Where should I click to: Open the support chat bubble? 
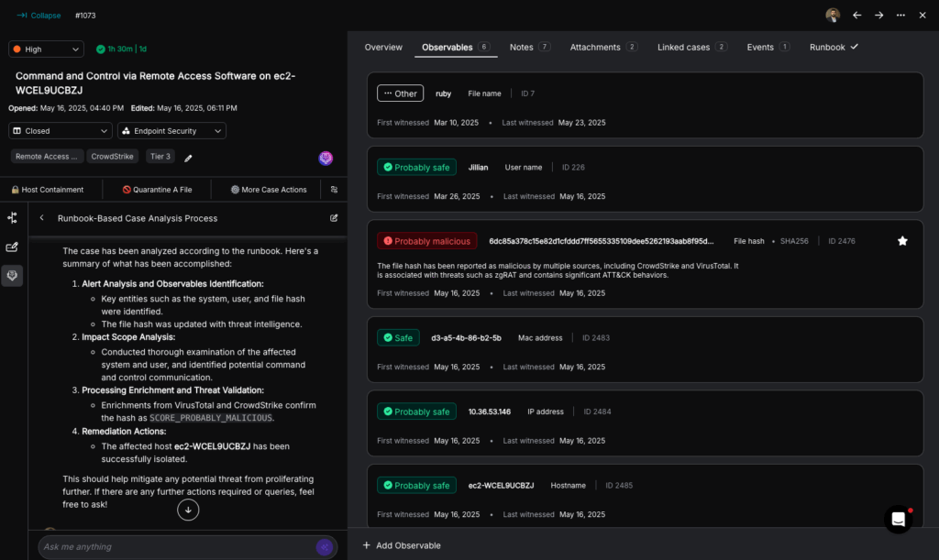(898, 520)
